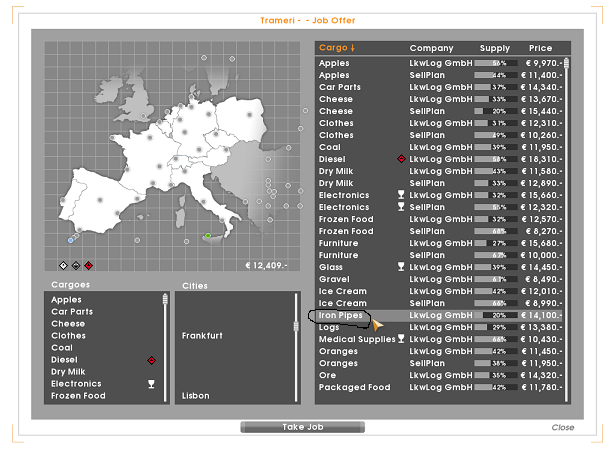Viewport: 615px width, 461px height.
Task: Sort the job list by the Company header
Action: coord(431,48)
